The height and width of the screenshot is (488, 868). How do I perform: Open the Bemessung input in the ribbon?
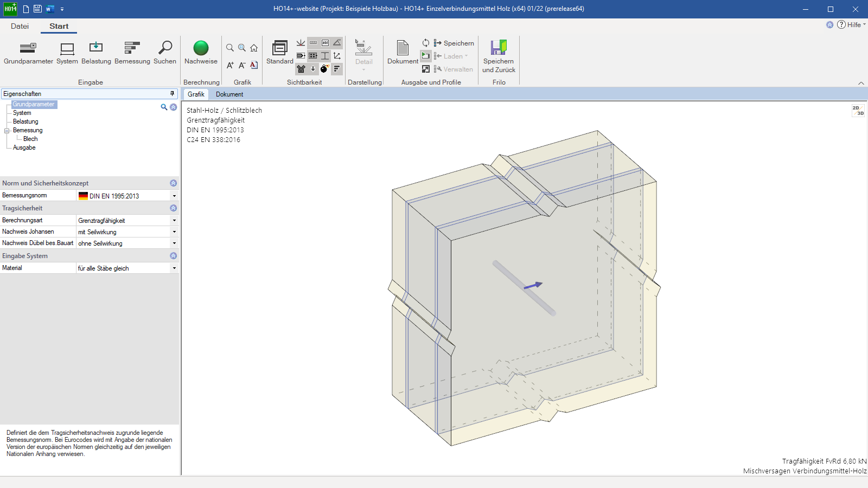(132, 53)
